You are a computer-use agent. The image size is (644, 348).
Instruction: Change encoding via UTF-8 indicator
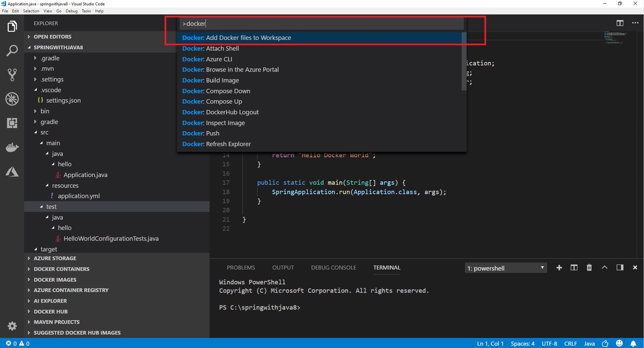click(549, 343)
